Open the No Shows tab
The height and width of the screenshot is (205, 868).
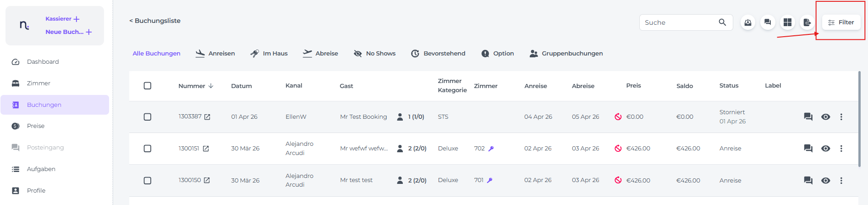[x=374, y=54]
